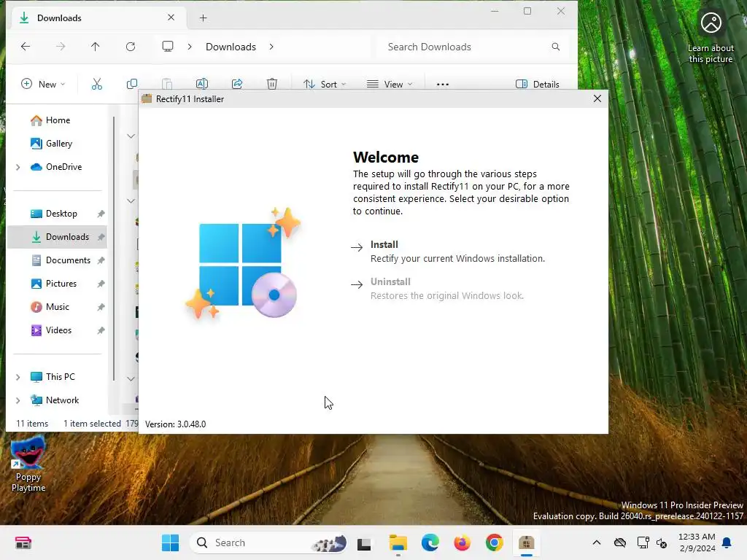Click the muted volume tray icon
This screenshot has height=560, width=747.
(x=661, y=542)
